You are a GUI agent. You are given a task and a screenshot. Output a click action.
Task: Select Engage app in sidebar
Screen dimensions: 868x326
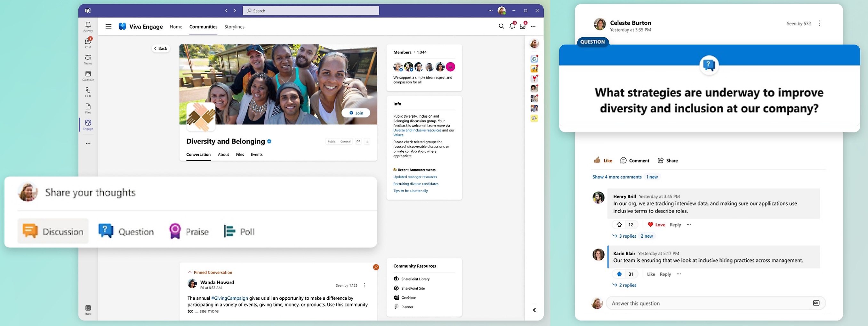[88, 125]
